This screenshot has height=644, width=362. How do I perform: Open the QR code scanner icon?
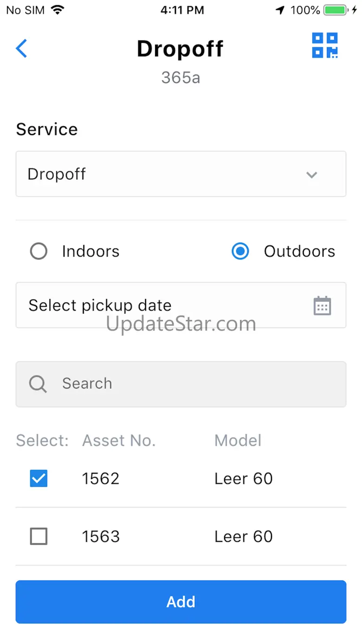coord(324,46)
